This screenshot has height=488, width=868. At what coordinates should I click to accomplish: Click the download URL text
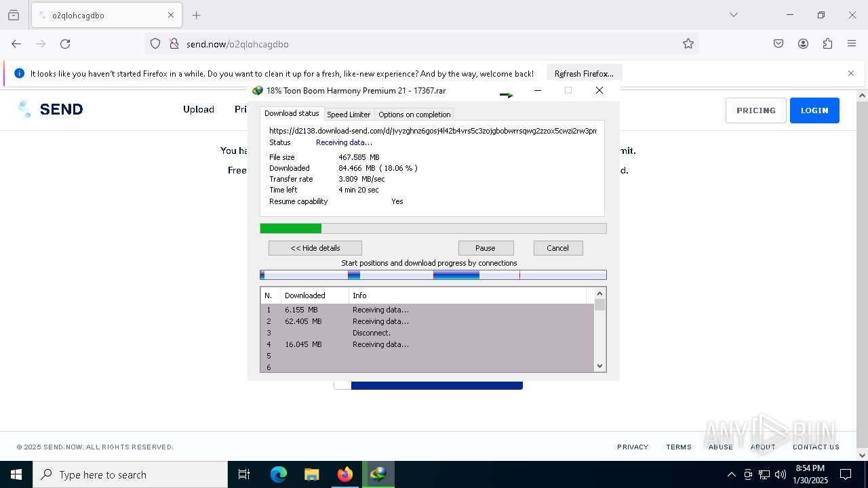pos(433,131)
